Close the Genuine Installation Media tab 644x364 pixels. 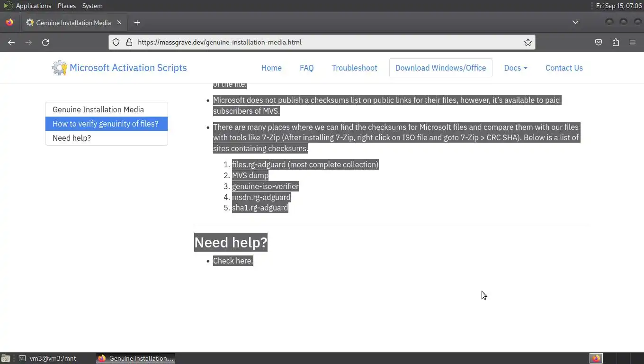[x=119, y=22]
